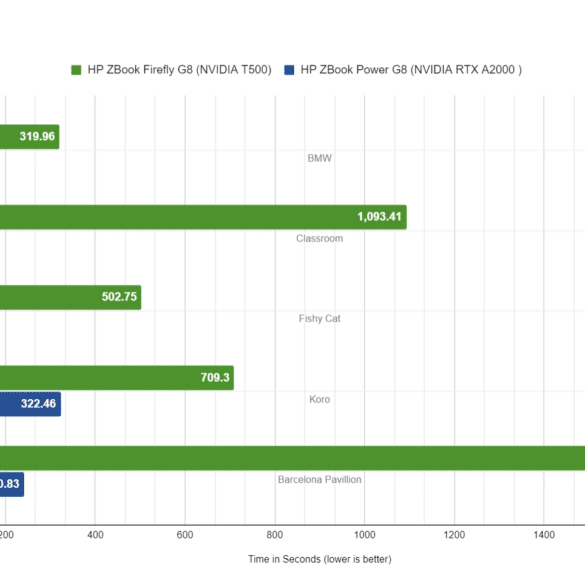Click the Time in Seconds axis title
Screen dimensions: 585x585
click(320, 559)
